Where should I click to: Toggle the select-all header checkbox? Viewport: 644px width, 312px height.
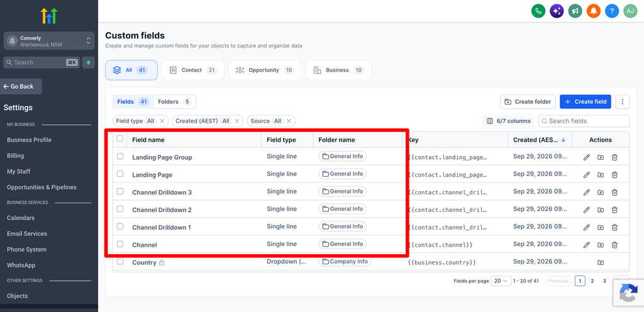(120, 138)
